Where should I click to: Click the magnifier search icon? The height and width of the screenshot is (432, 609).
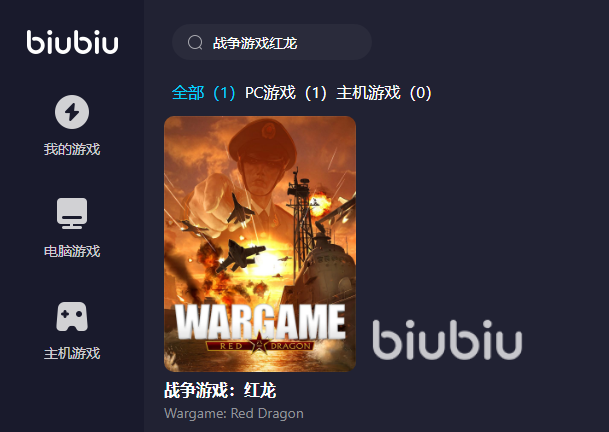click(195, 42)
